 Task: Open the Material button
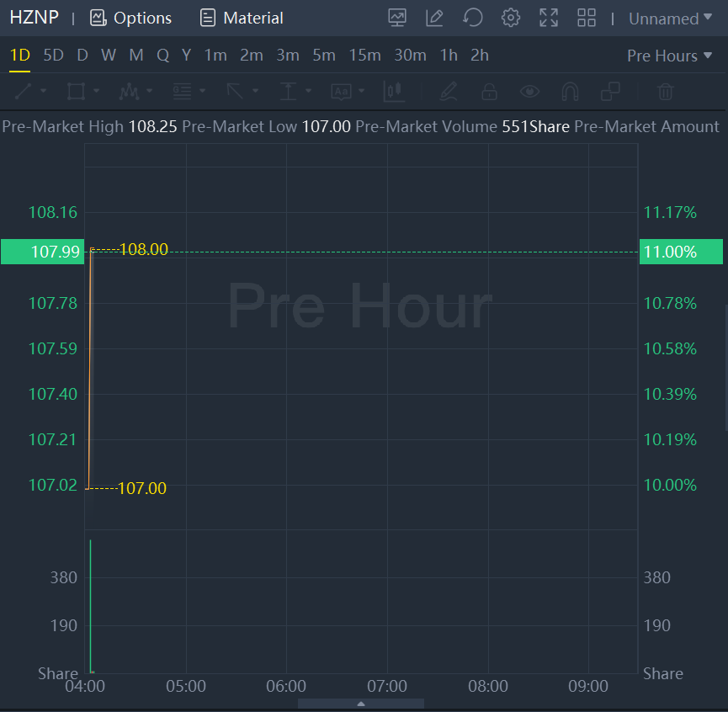pyautogui.click(x=242, y=18)
